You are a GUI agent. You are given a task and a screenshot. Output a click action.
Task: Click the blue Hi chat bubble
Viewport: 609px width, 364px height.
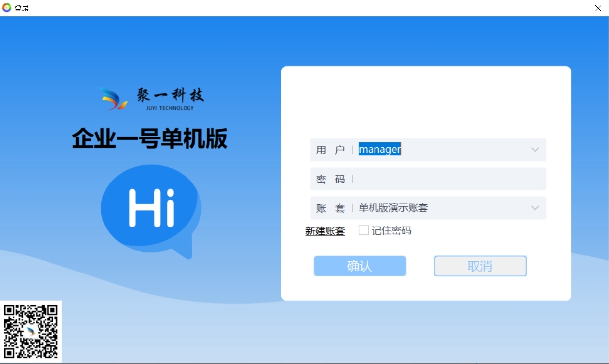[x=151, y=208]
